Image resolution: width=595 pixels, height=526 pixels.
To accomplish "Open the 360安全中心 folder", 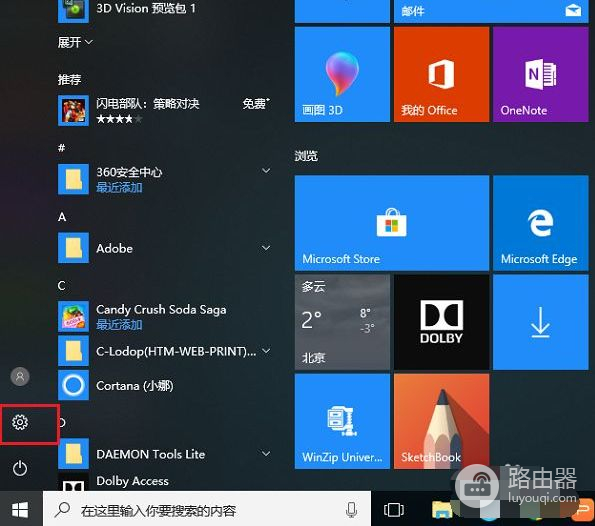I will 165,179.
